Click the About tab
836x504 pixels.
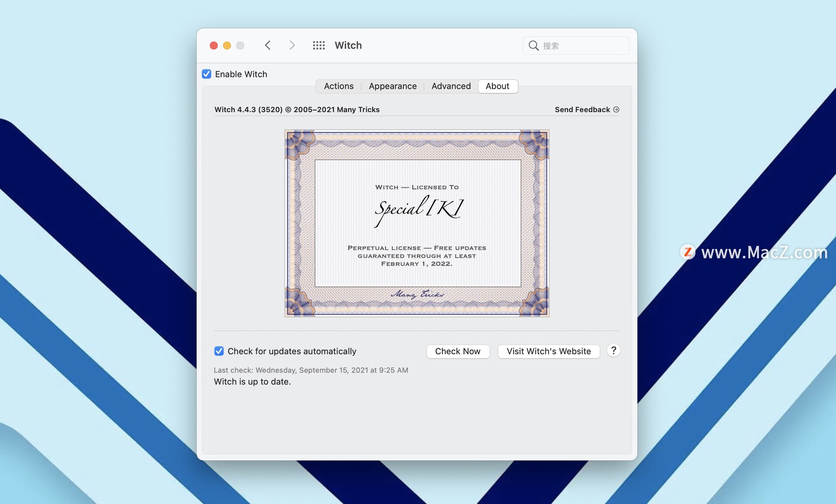(497, 86)
